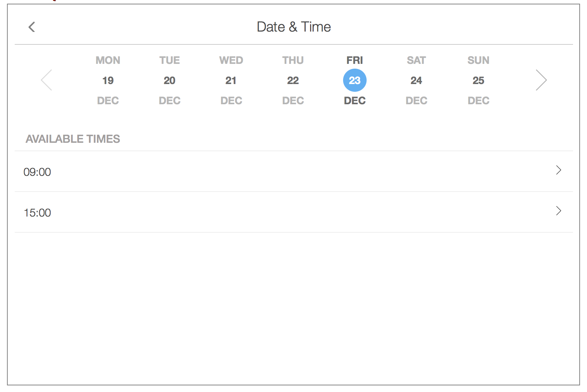The height and width of the screenshot is (392, 587).
Task: Show the previous week of dates
Action: pyautogui.click(x=47, y=80)
